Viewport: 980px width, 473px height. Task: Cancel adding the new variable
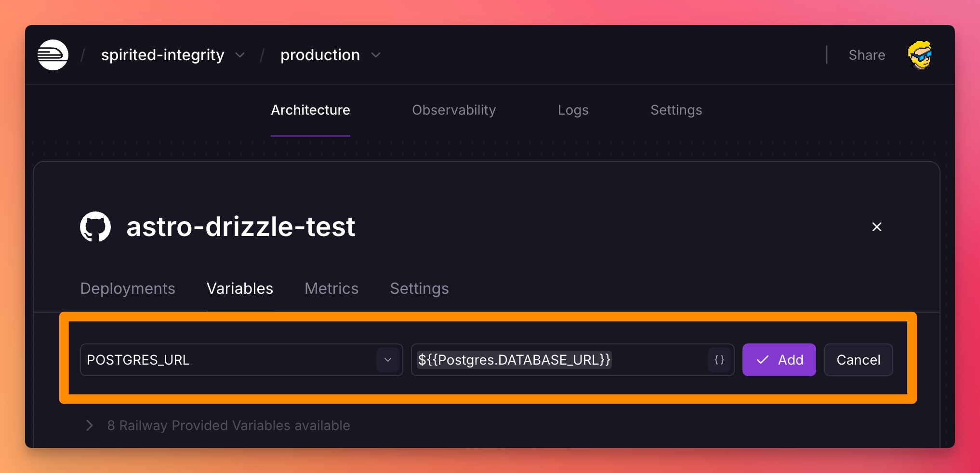pos(858,360)
